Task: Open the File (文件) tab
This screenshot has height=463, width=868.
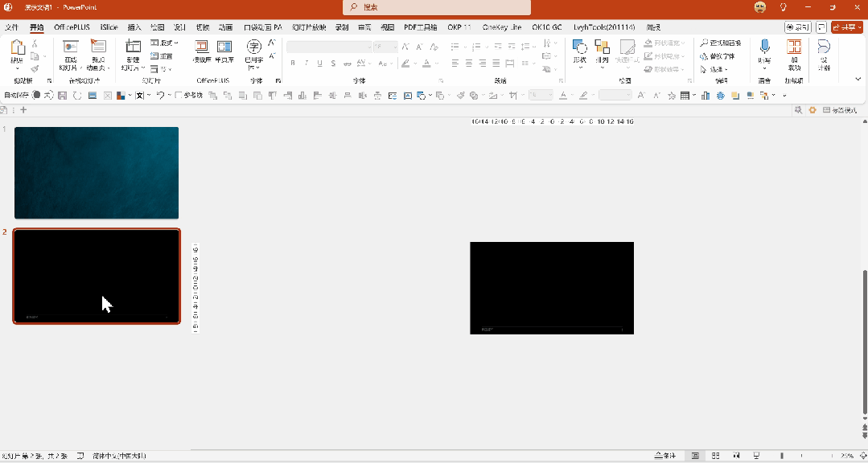Action: [x=11, y=27]
